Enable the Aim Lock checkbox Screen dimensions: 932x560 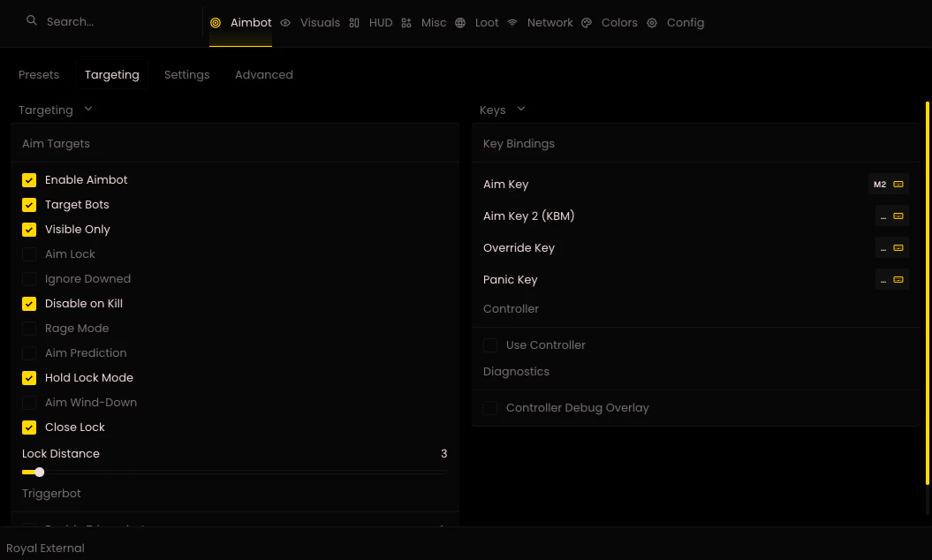[x=29, y=254]
